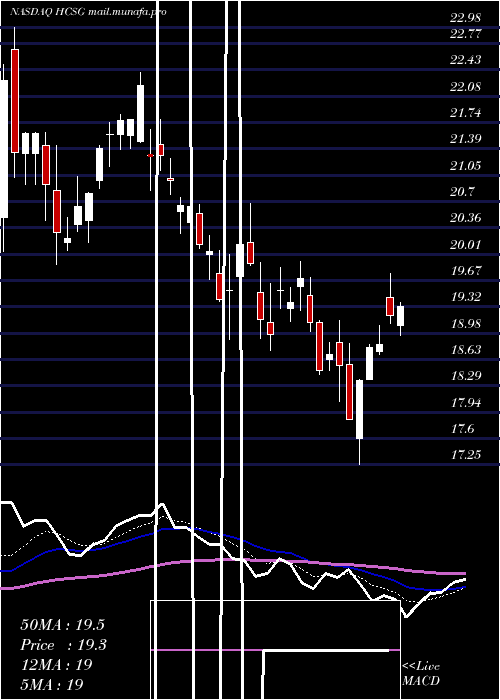
Task: Click the 22.43 price axis label
Action: (466, 60)
